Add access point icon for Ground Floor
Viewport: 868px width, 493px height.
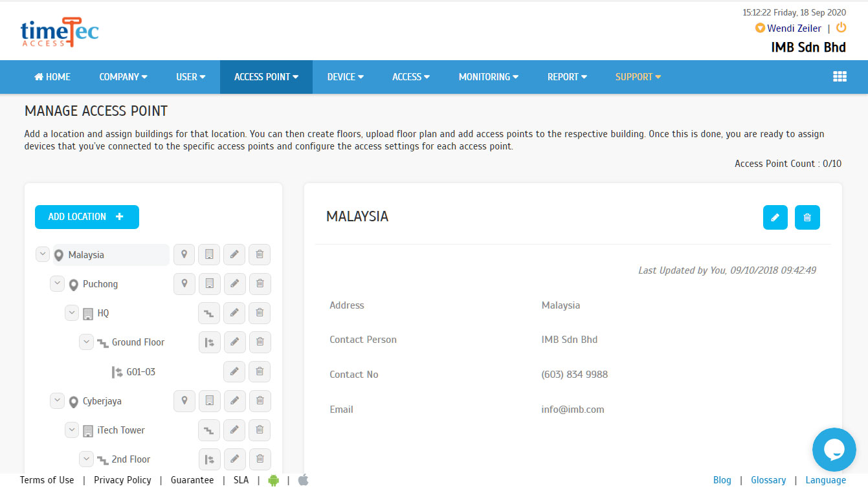point(209,342)
